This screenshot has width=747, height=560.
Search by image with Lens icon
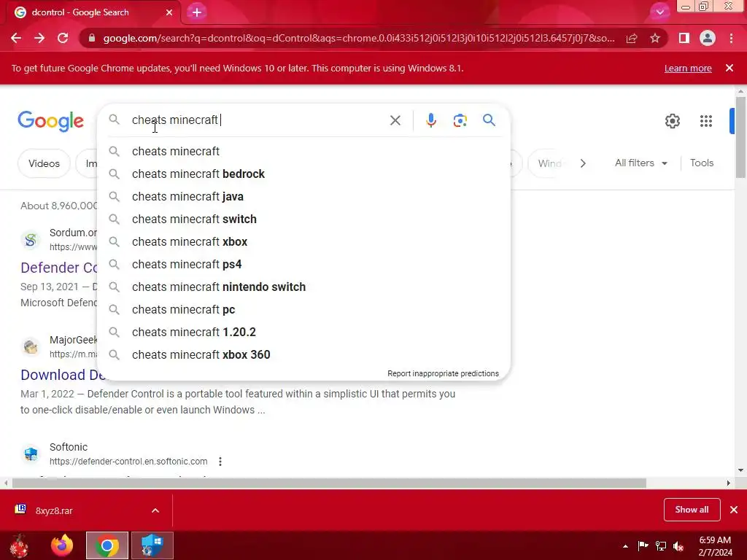point(460,120)
